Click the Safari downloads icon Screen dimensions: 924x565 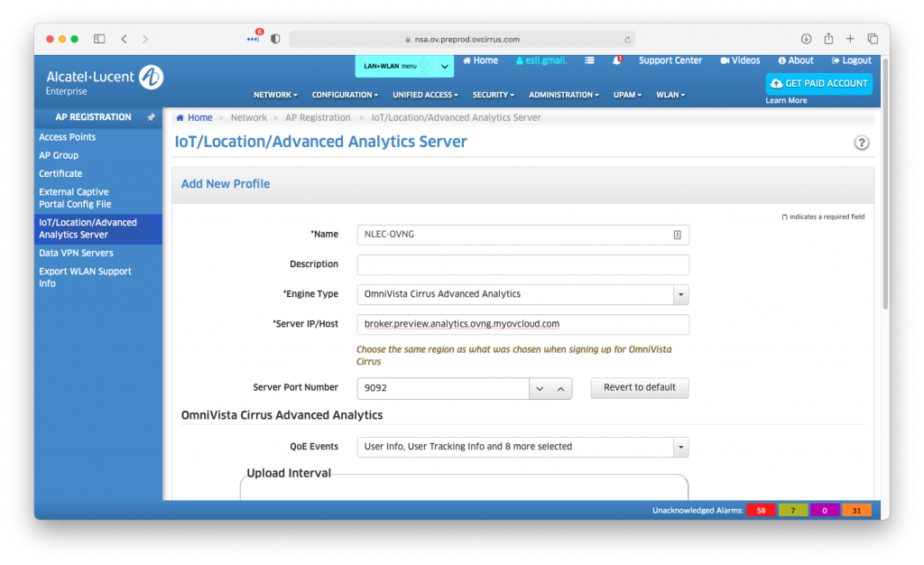[806, 39]
